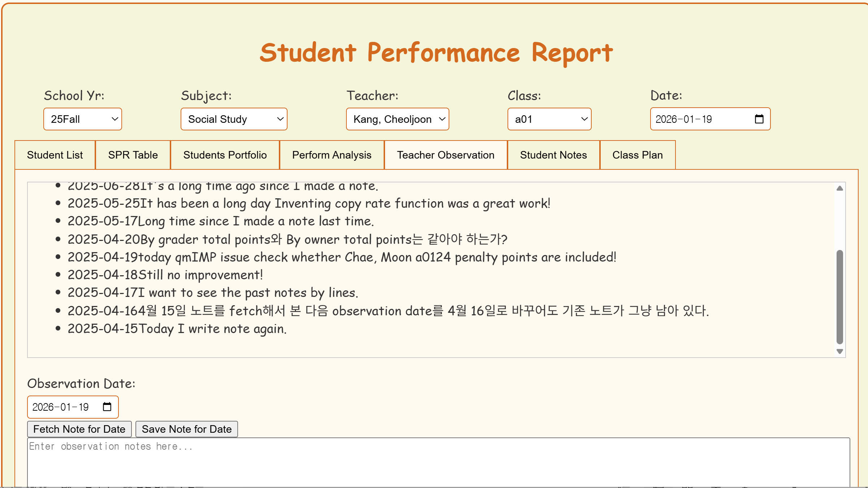Image resolution: width=868 pixels, height=488 pixels.
Task: Click the notes list scrollbar thumb
Action: [x=839, y=296]
